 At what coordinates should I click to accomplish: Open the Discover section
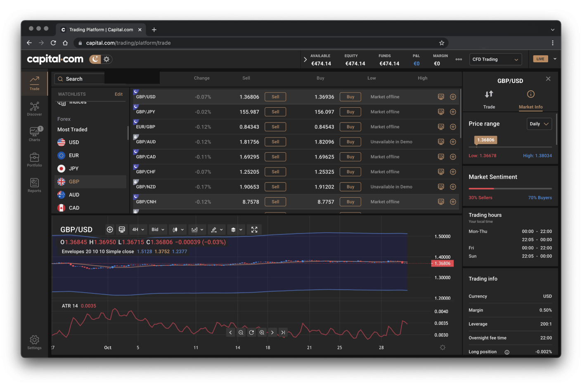pos(34,109)
